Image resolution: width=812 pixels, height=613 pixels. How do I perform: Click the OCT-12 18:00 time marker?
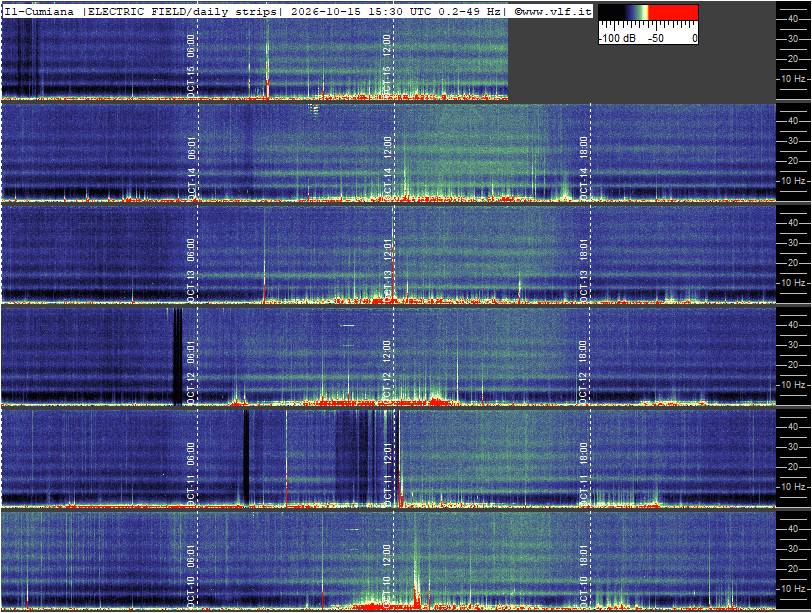pyautogui.click(x=583, y=372)
